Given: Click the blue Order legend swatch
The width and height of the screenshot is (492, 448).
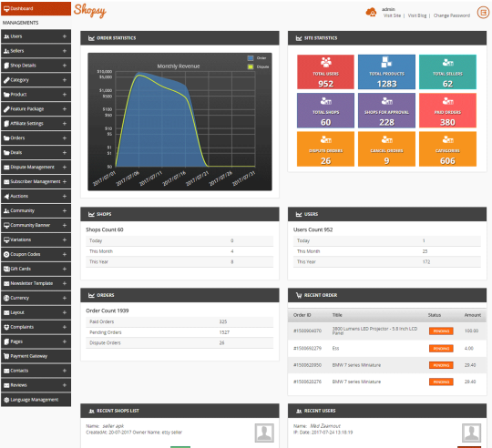Looking at the screenshot, I should click(251, 58).
